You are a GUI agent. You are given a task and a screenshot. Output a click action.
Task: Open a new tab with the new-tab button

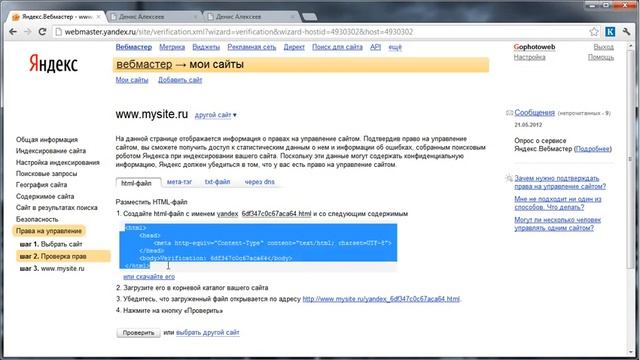point(309,17)
